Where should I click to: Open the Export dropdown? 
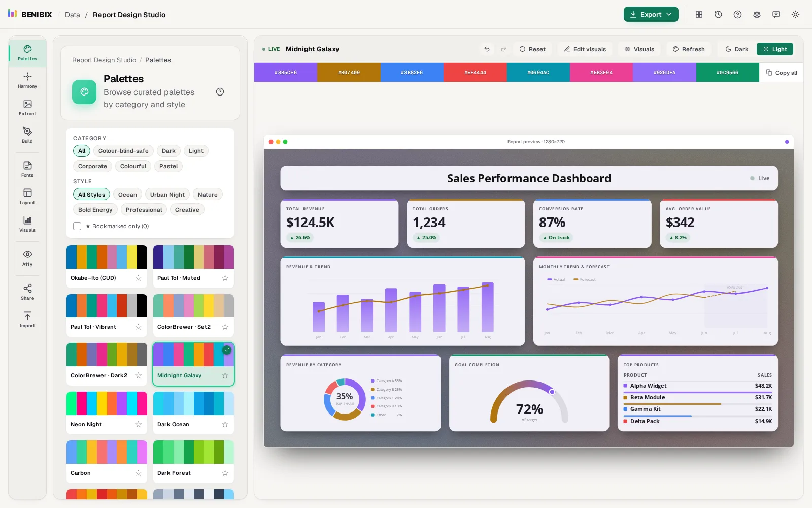click(x=651, y=14)
